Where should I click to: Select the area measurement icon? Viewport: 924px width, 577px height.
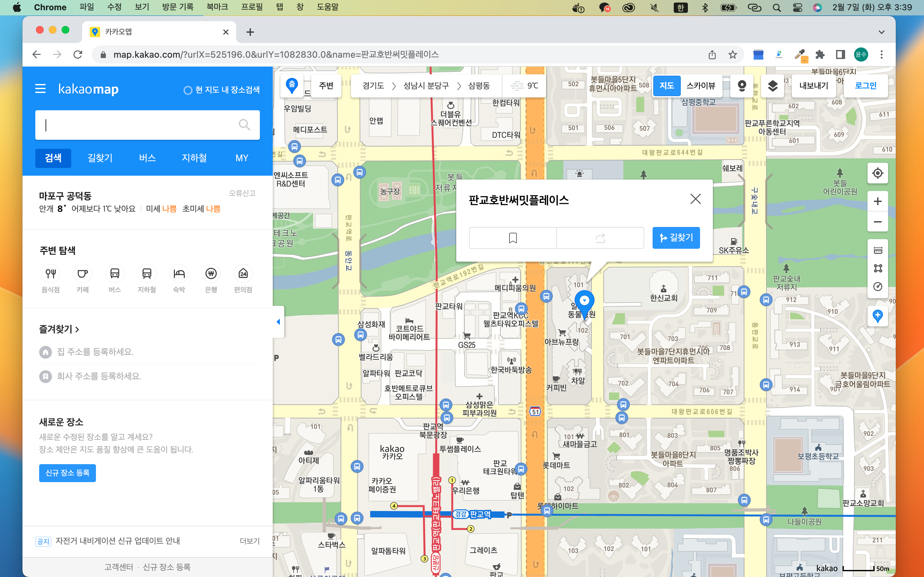pyautogui.click(x=877, y=269)
